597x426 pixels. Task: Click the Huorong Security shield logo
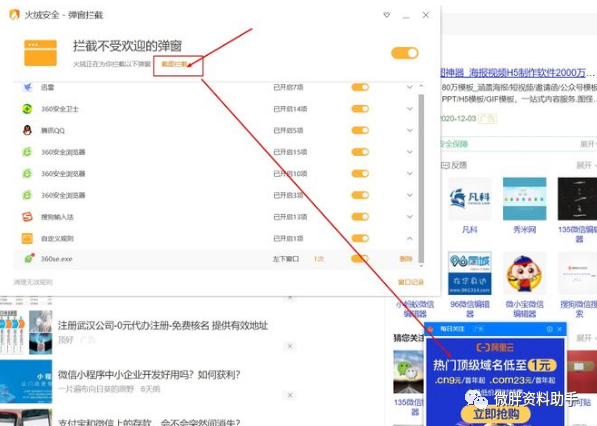(x=14, y=15)
